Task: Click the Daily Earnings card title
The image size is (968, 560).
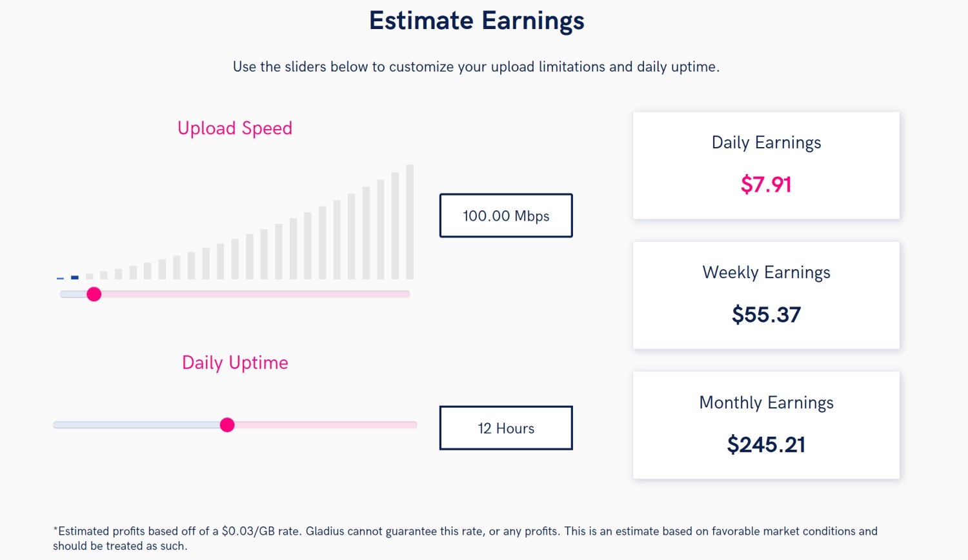Action: (x=766, y=143)
